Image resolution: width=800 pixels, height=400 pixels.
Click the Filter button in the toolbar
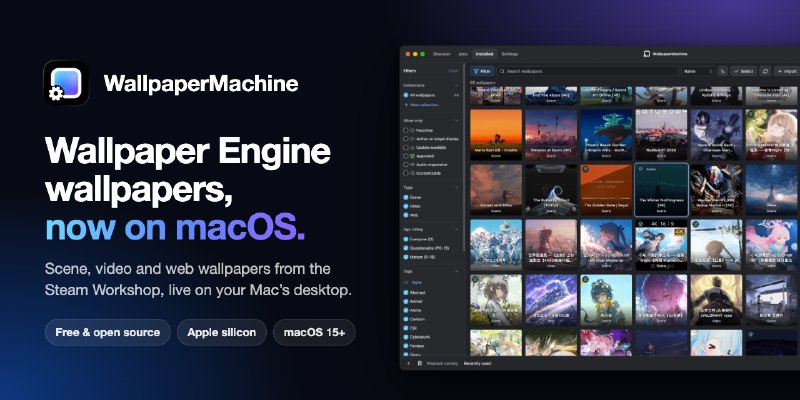click(x=482, y=71)
